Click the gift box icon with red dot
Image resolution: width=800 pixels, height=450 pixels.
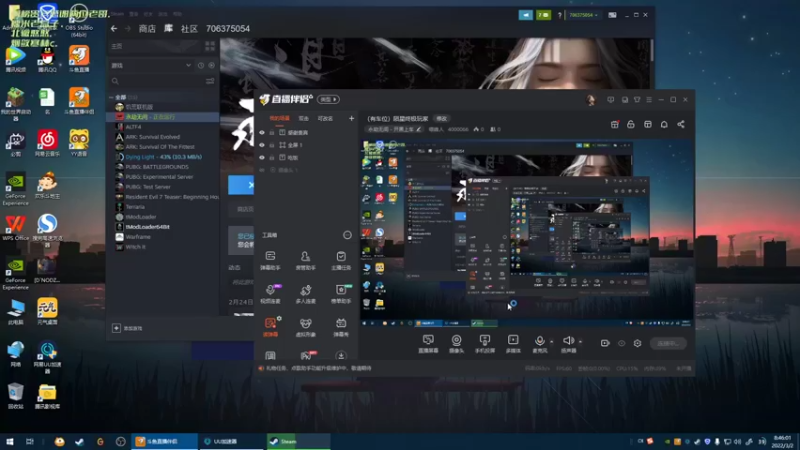click(615, 124)
